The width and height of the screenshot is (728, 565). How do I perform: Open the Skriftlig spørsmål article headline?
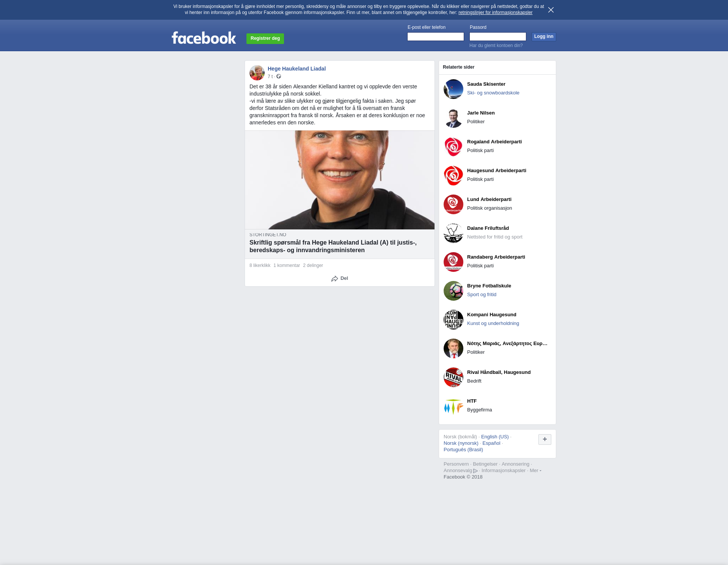[333, 246]
